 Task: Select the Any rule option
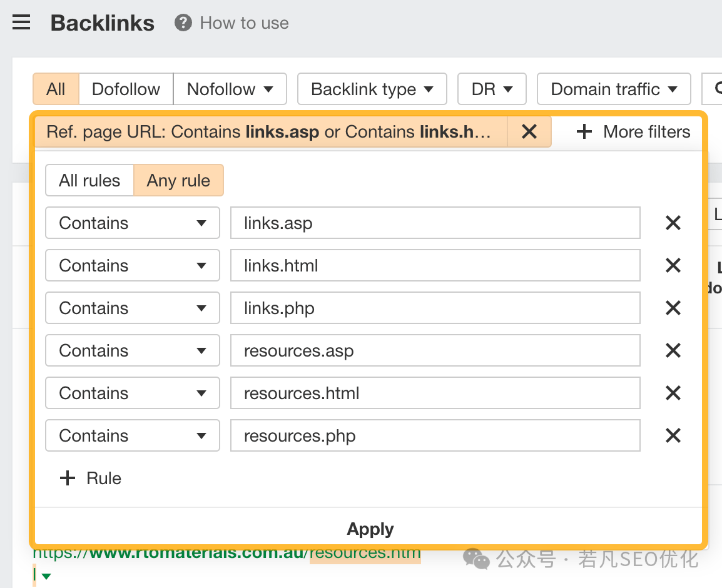(179, 181)
